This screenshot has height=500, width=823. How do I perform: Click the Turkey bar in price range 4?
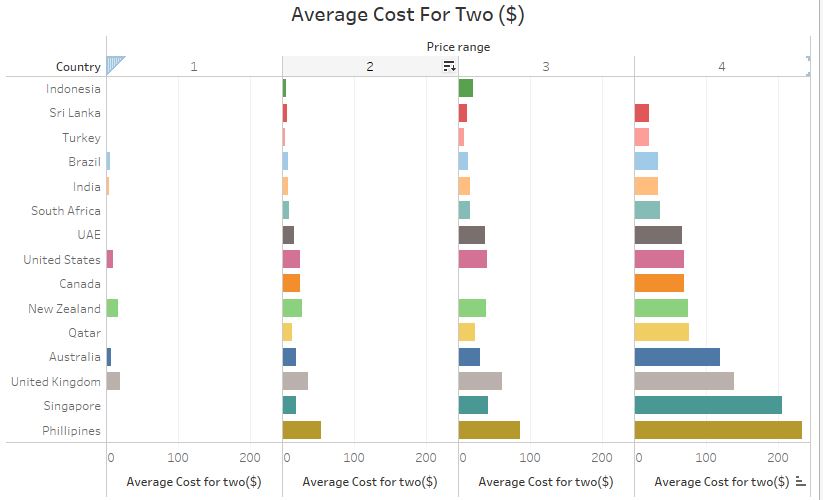click(x=641, y=137)
